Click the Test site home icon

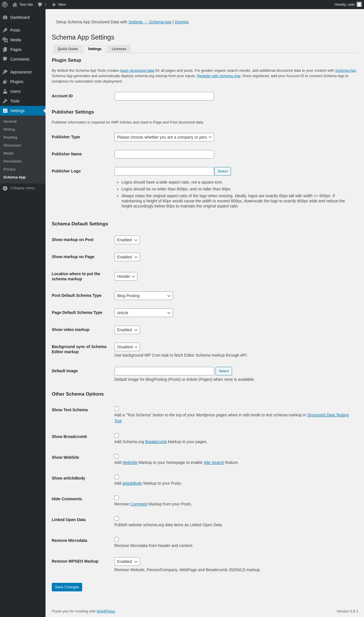(15, 5)
